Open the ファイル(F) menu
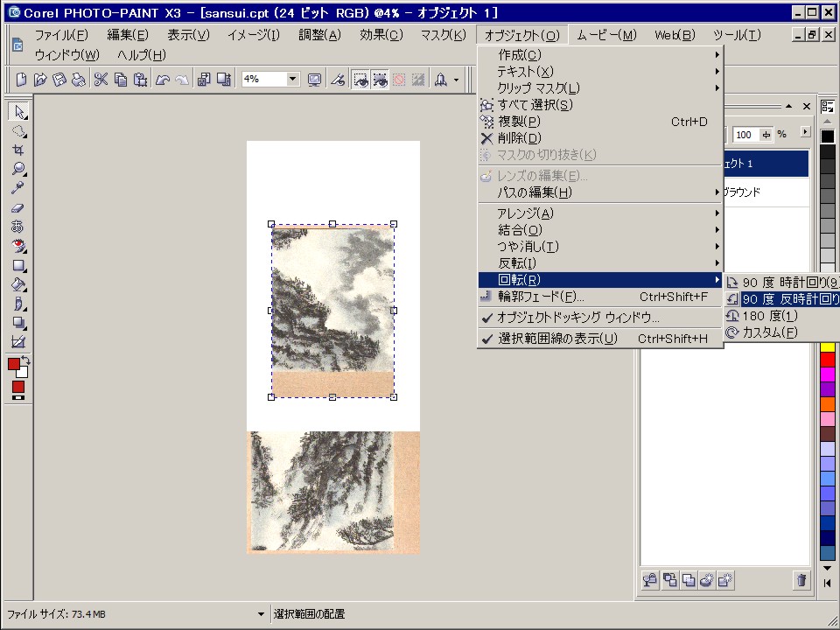Viewport: 840px width, 630px height. point(61,35)
